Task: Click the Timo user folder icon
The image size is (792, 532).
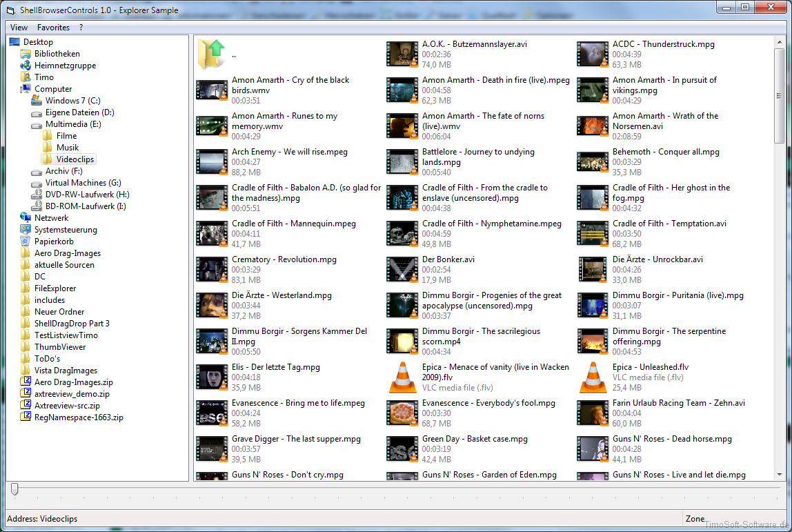Action: pyautogui.click(x=26, y=77)
